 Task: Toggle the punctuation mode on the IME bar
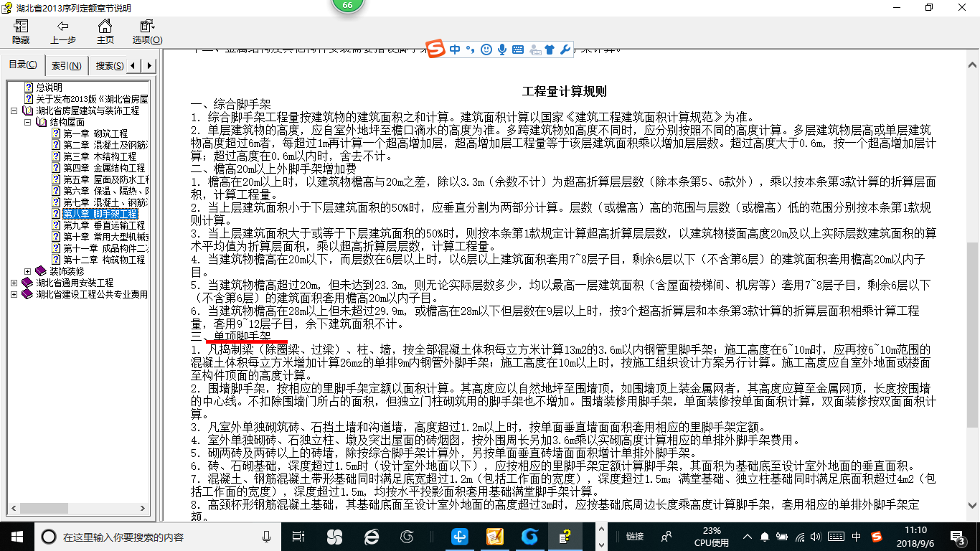471,50
